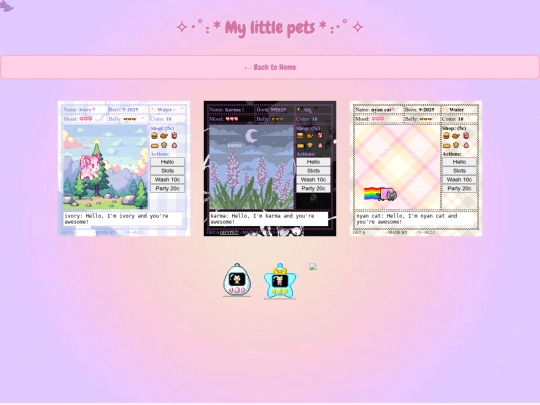Click nyan cat's "Name: nyan cat" label
This screenshot has height=405, width=540.
point(374,110)
